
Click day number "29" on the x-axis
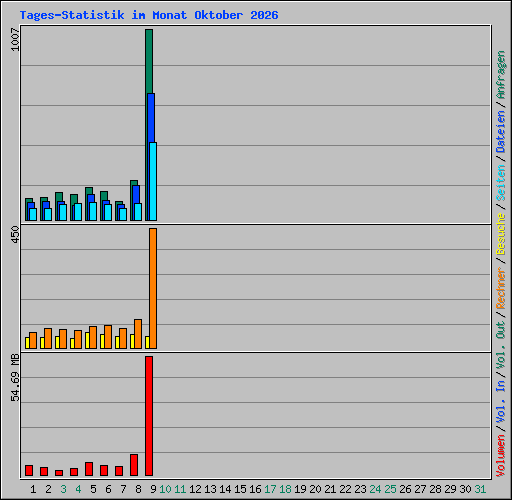450,489
